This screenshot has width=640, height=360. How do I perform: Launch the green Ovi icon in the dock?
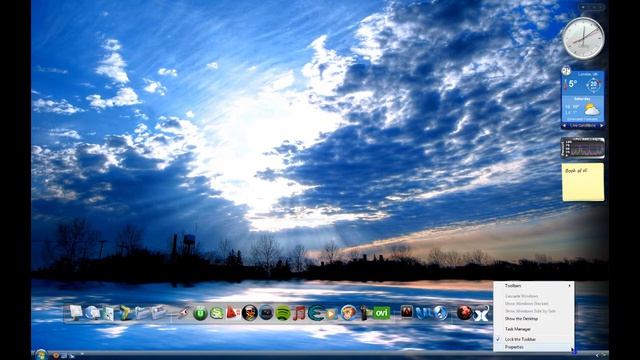382,313
